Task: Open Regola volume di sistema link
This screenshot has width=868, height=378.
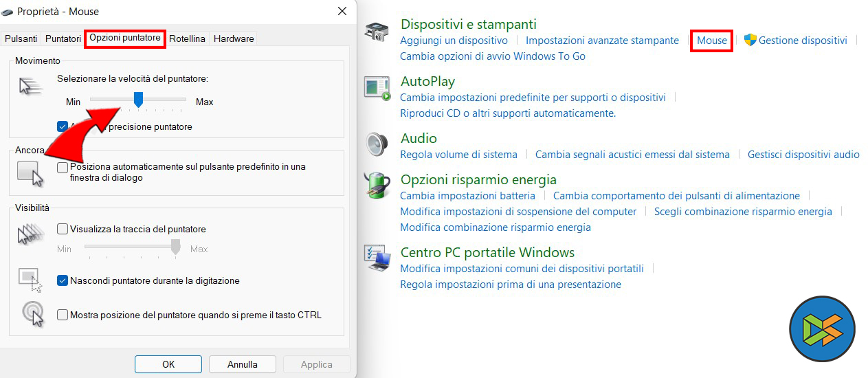Action: coord(458,155)
